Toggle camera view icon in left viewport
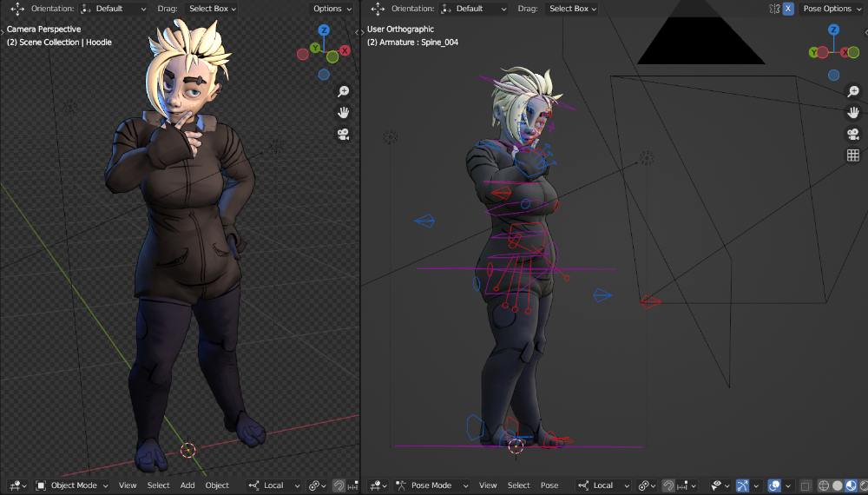The height and width of the screenshot is (495, 868). 343,134
